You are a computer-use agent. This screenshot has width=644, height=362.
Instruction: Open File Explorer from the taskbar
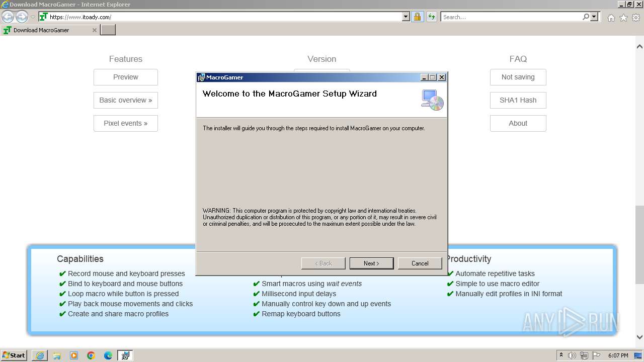[x=57, y=355]
